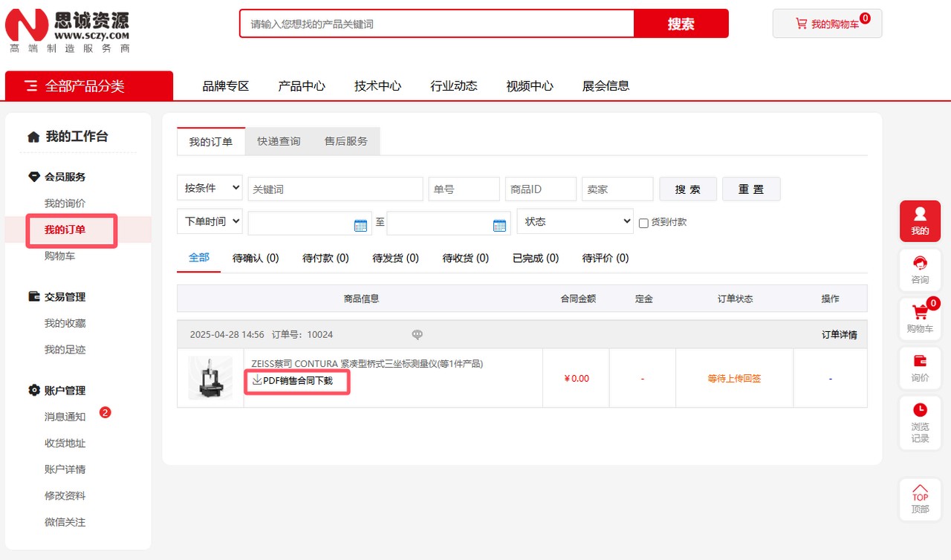This screenshot has height=560, width=951.
Task: Click the shopping cart icon in header
Action: click(801, 24)
